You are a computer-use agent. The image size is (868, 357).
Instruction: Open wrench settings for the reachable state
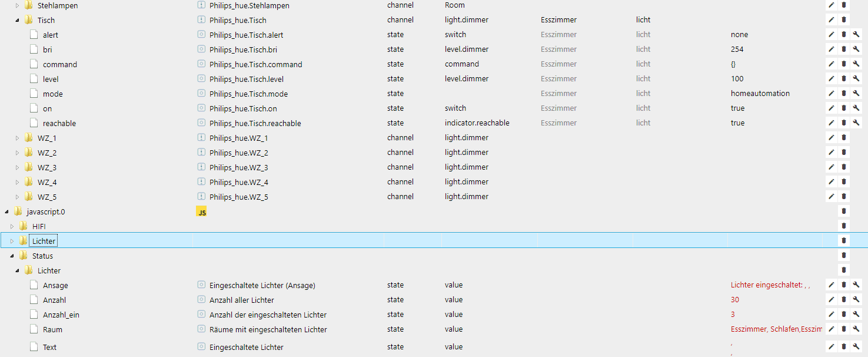856,123
